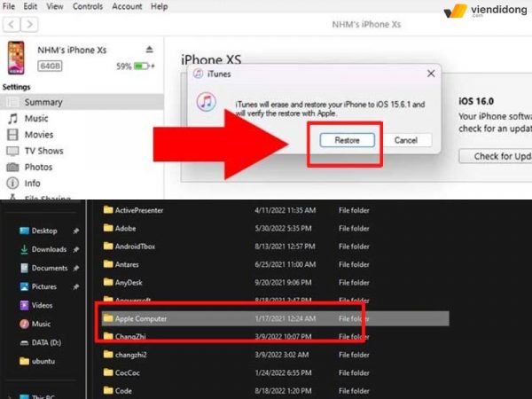Viewport: 532px width, 399px height.
Task: Click Cancel in the iTunes dialog
Action: [x=405, y=140]
